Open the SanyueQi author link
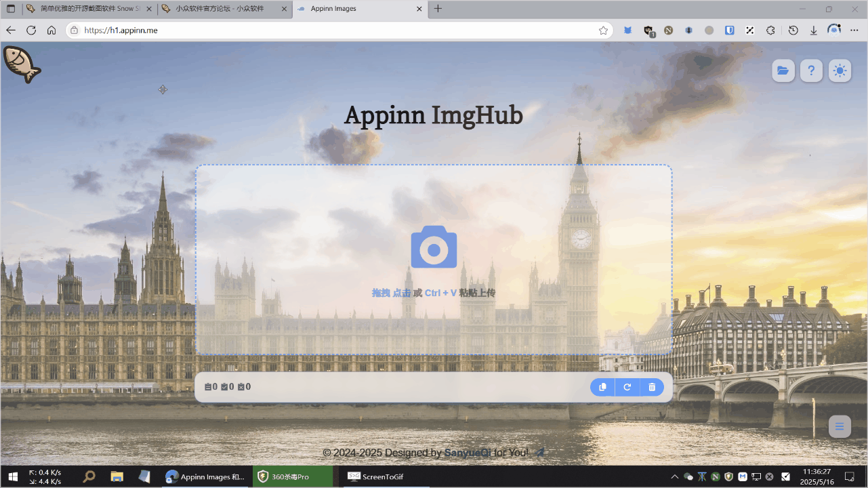 (468, 453)
